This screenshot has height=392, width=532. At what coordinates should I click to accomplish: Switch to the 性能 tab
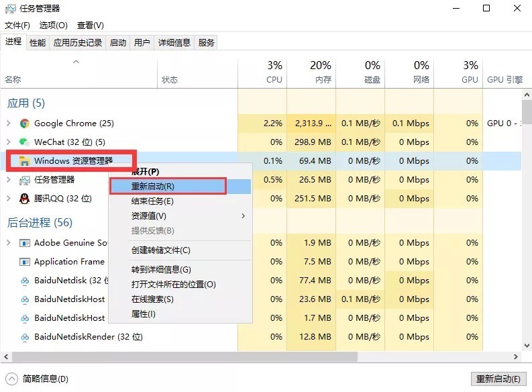pyautogui.click(x=38, y=43)
